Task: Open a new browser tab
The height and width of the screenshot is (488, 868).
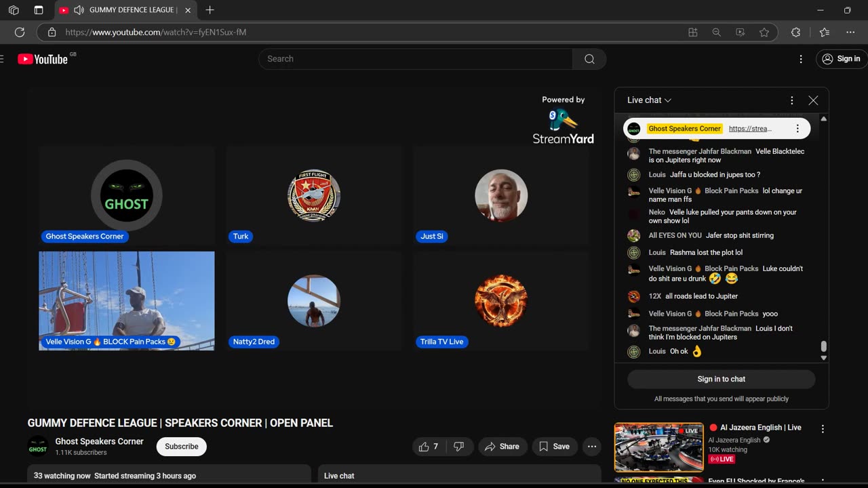Action: click(x=210, y=10)
